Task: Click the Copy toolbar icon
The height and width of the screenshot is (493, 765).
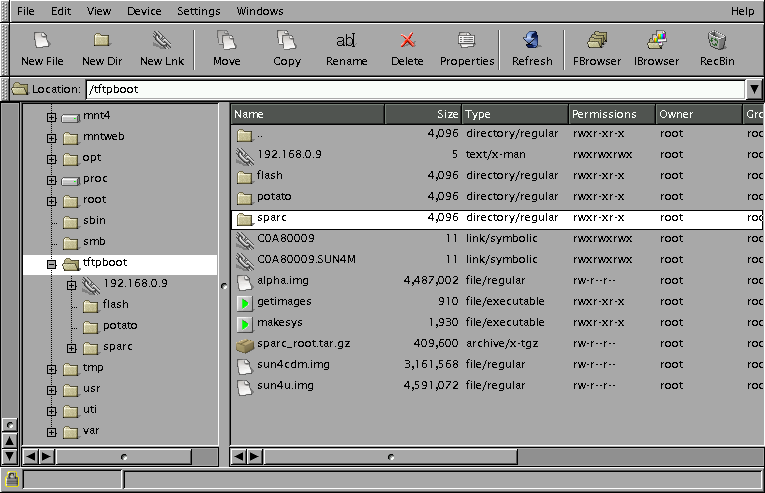Action: point(287,48)
